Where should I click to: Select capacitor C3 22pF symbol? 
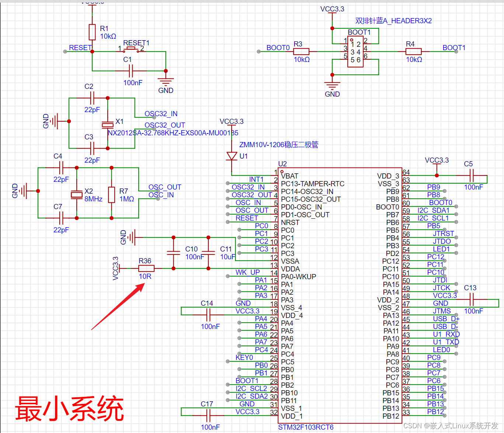pyautogui.click(x=92, y=149)
